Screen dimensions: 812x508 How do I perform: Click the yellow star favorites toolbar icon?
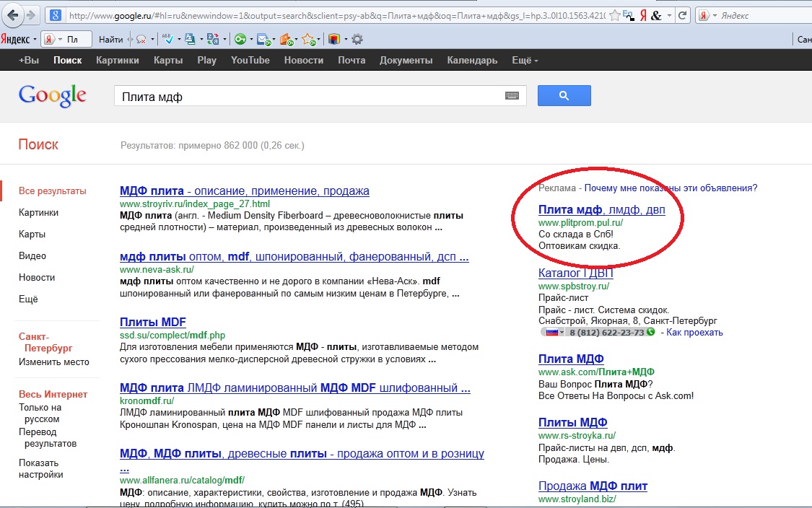pyautogui.click(x=309, y=40)
